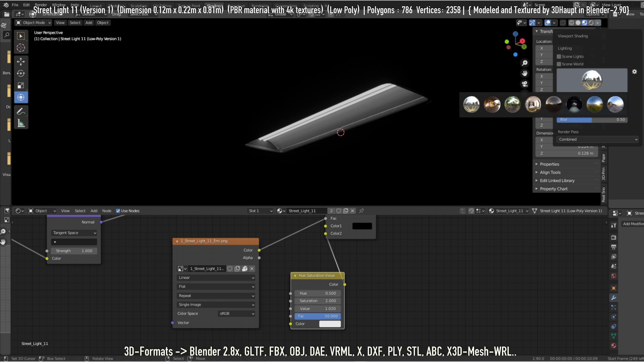
Task: Select the Transform tool
Action: 21,97
